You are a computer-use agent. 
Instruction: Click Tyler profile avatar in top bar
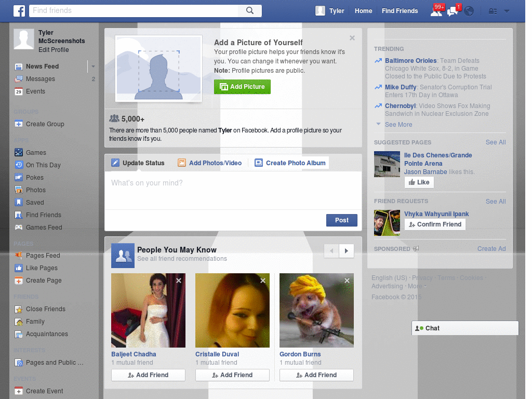click(x=320, y=11)
